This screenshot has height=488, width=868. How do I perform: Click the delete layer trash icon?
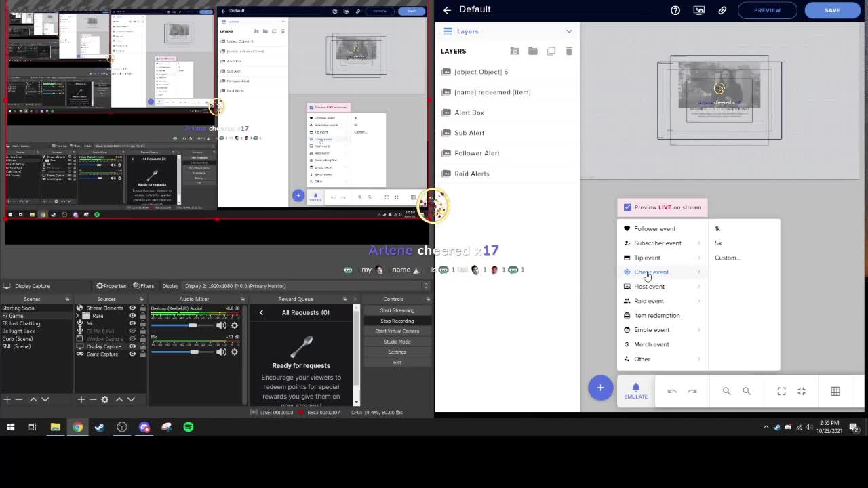569,51
